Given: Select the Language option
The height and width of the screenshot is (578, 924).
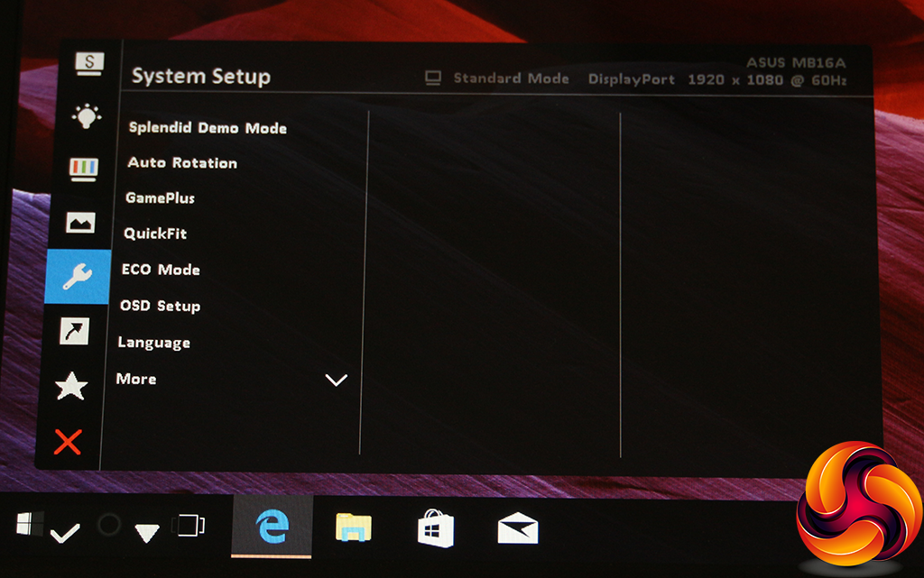Looking at the screenshot, I should point(153,343).
